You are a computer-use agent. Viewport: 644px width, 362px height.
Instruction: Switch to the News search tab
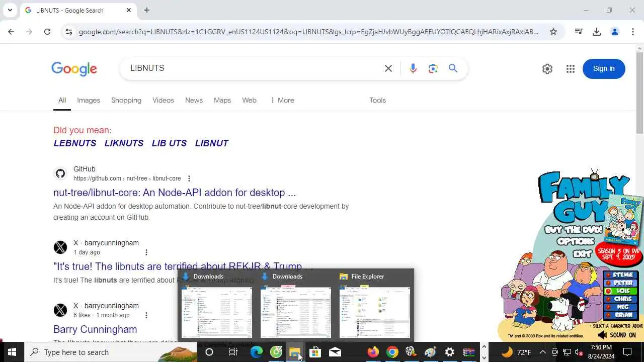194,100
